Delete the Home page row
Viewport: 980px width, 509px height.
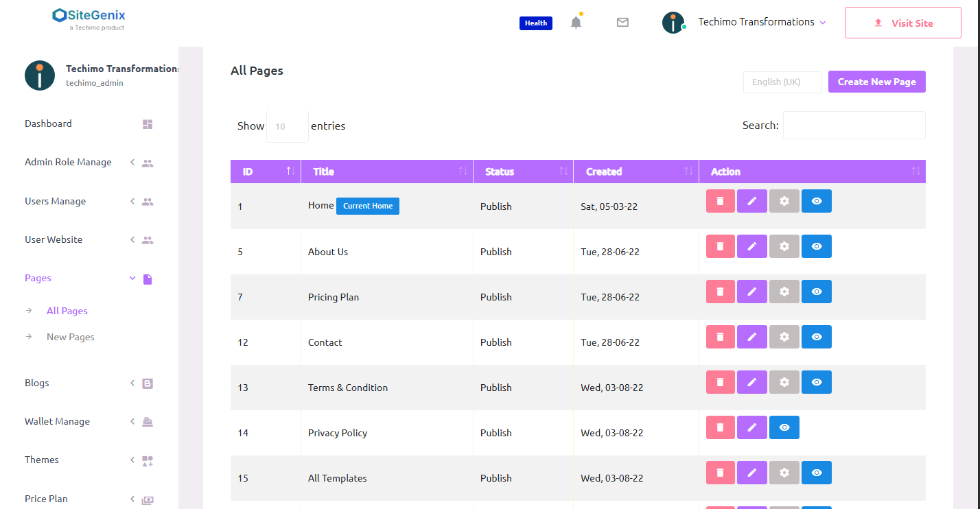pos(720,201)
